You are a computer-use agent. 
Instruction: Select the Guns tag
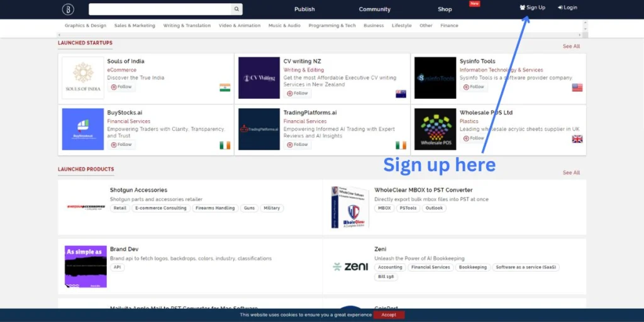[x=249, y=208]
